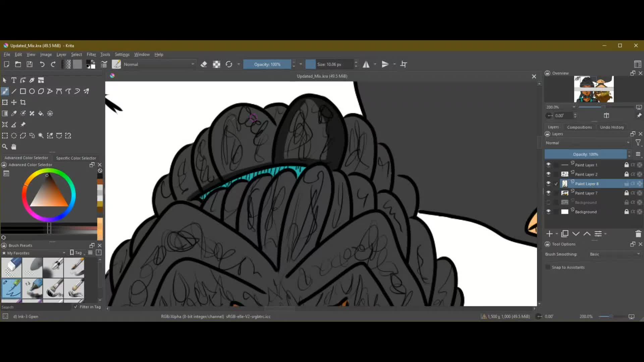The height and width of the screenshot is (362, 644).
Task: Enable horizontal mirror tool
Action: click(366, 64)
